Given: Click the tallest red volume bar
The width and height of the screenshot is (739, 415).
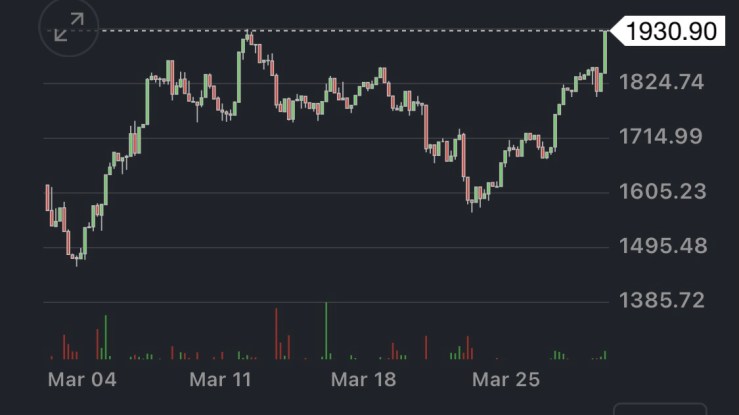Looking at the screenshot, I should tap(276, 333).
